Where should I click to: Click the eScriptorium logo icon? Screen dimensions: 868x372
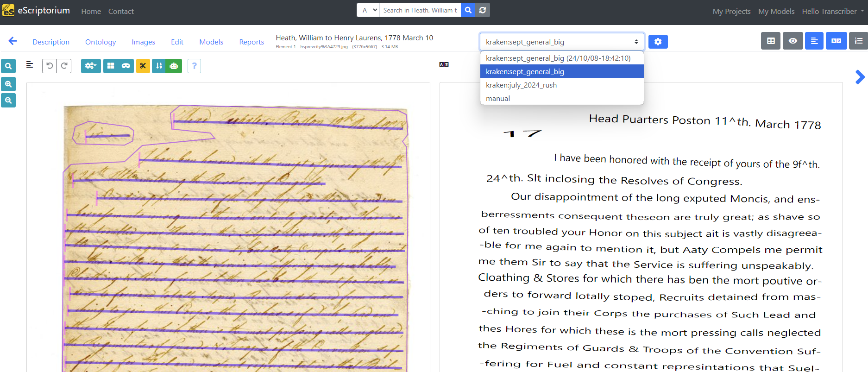click(x=8, y=10)
